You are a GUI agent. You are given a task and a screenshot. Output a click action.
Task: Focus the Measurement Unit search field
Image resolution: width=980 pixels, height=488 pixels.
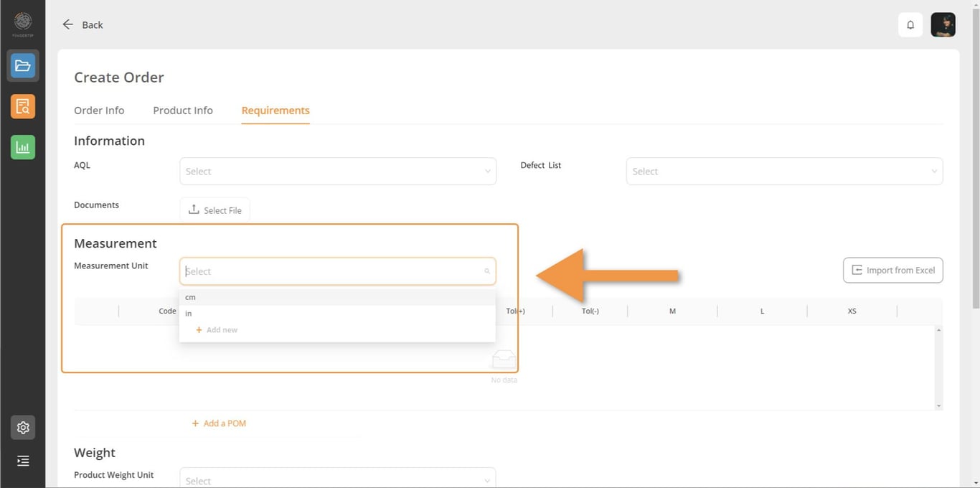pos(338,271)
